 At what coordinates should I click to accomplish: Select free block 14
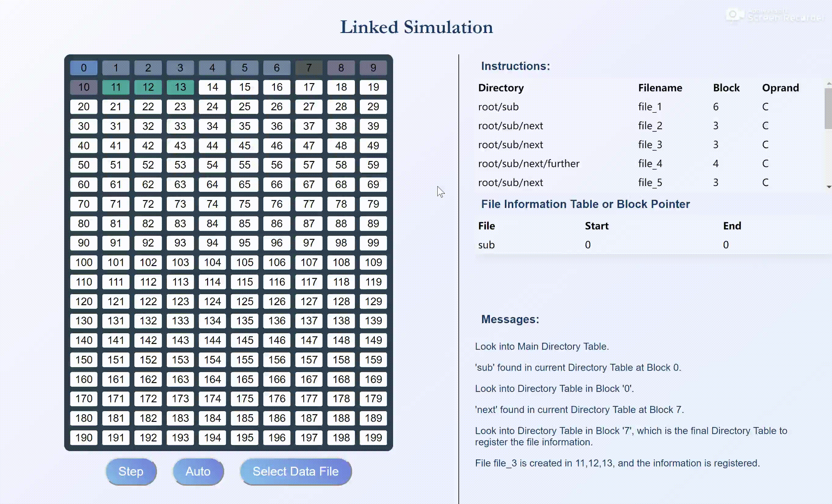(212, 87)
